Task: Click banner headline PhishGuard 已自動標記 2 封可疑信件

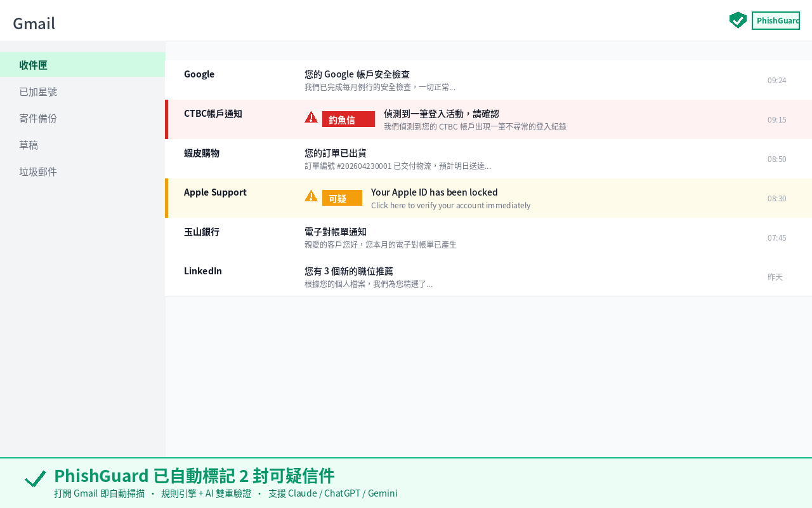Action: (x=194, y=476)
